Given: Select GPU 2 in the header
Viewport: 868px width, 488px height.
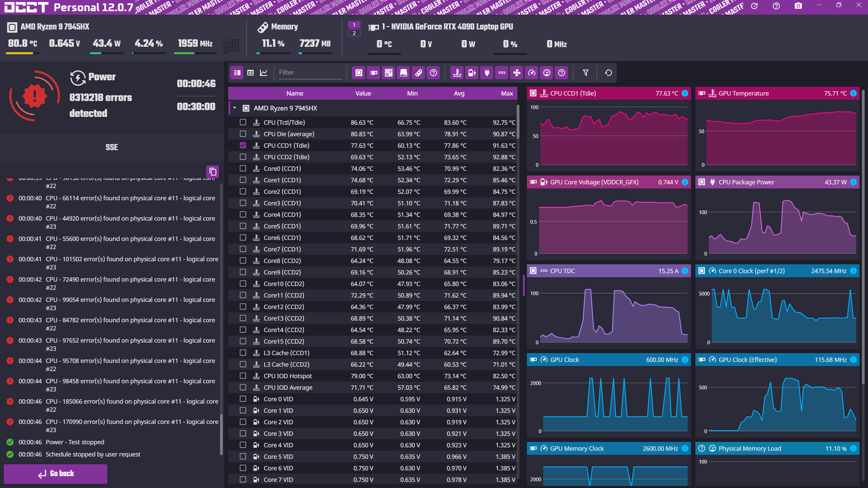Looking at the screenshot, I should [354, 33].
